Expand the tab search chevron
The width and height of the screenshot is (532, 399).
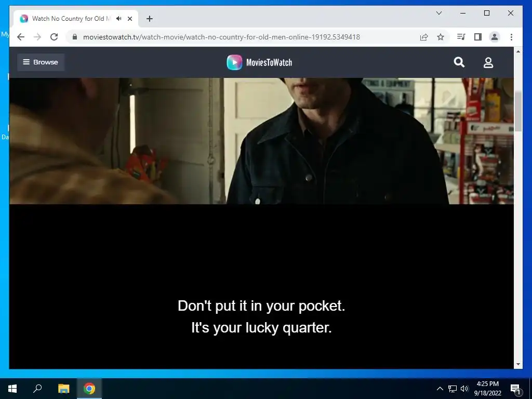point(438,13)
